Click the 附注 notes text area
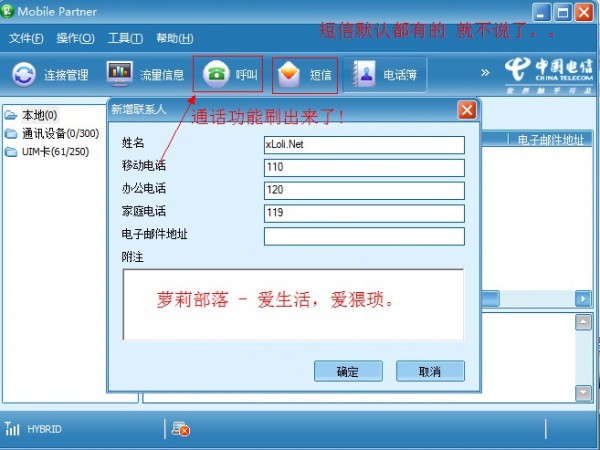 click(x=293, y=304)
